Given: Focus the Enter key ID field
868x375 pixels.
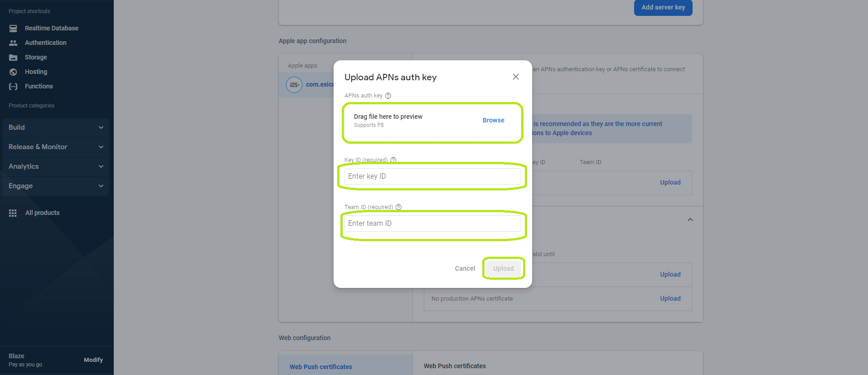Looking at the screenshot, I should (432, 176).
